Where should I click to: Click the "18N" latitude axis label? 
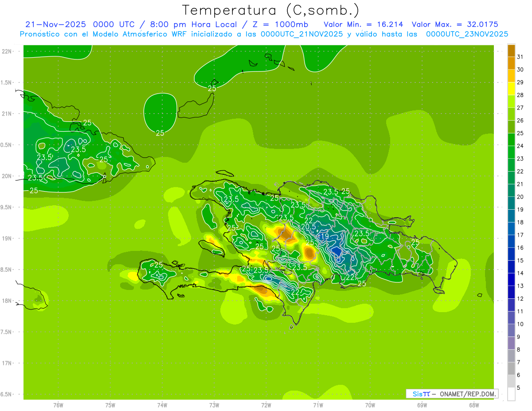[7, 301]
